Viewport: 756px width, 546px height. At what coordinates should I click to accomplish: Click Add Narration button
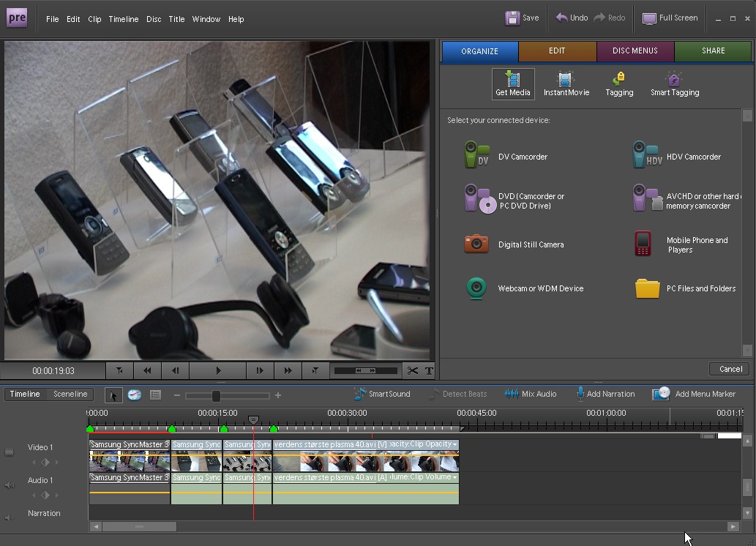coord(605,394)
